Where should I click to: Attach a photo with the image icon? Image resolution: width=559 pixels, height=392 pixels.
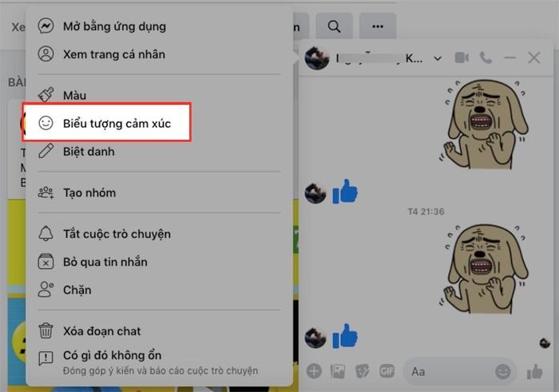[x=338, y=371]
